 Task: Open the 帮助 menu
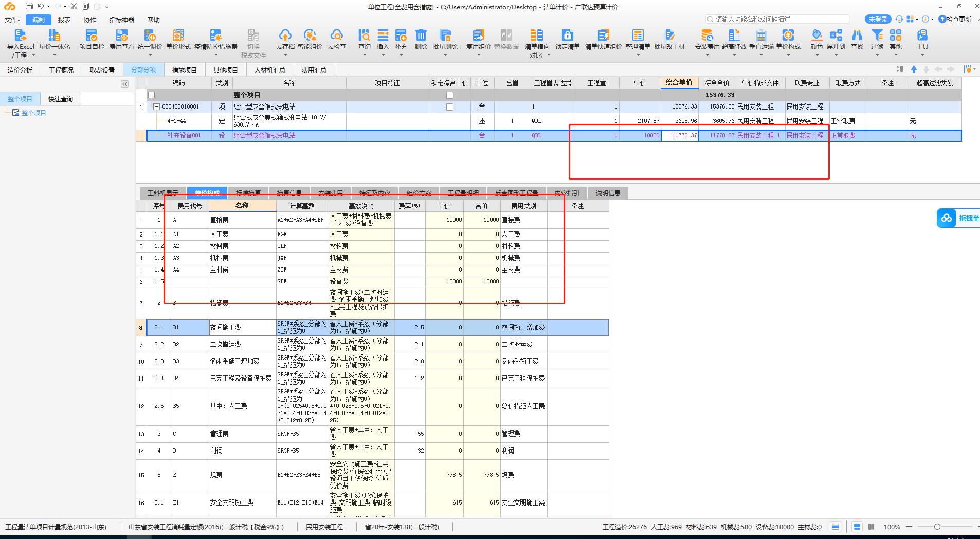pos(154,20)
